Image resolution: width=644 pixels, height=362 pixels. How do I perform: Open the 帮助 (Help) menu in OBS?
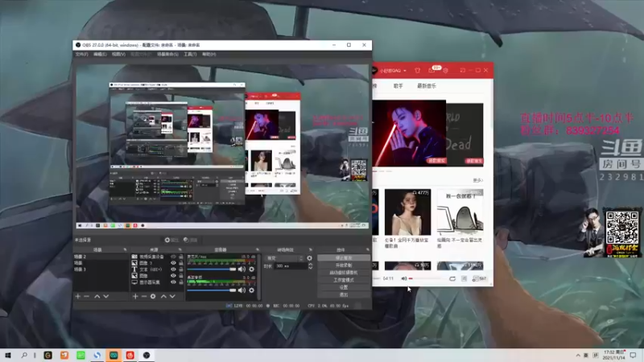208,54
